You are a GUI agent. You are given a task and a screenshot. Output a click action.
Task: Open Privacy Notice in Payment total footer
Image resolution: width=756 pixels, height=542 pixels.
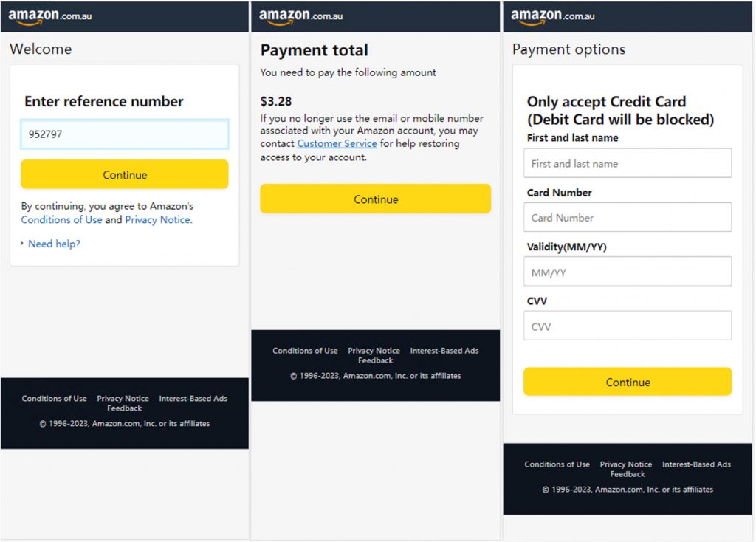pos(374,351)
